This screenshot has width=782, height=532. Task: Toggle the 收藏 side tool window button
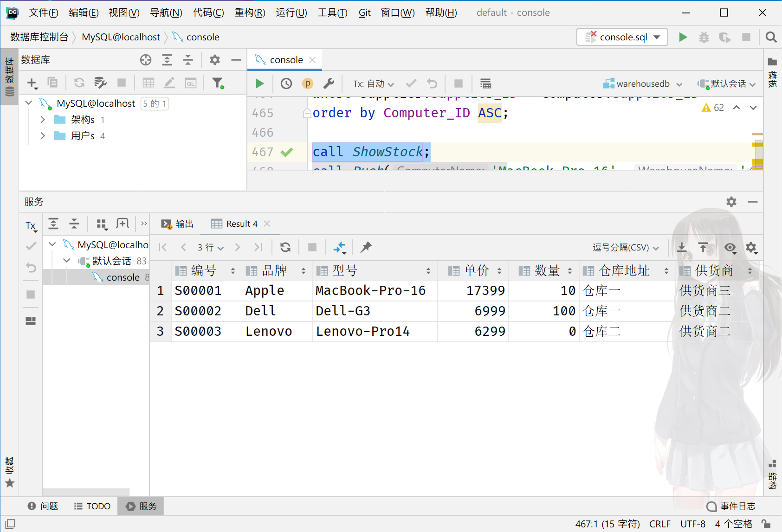(9, 472)
